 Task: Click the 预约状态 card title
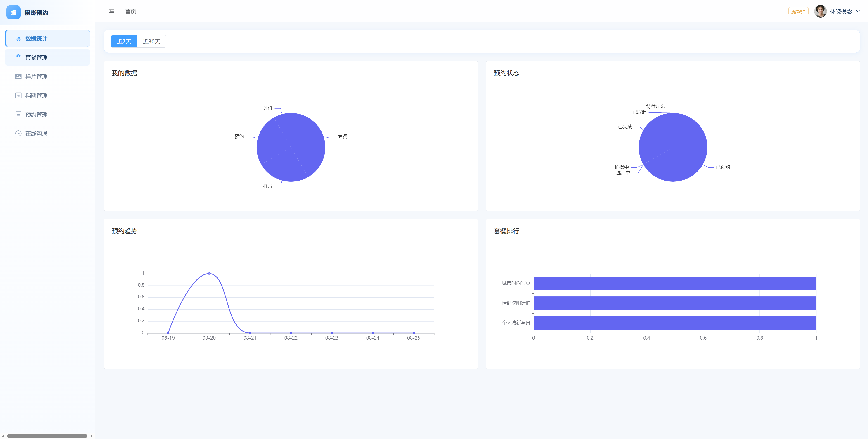[x=506, y=73]
